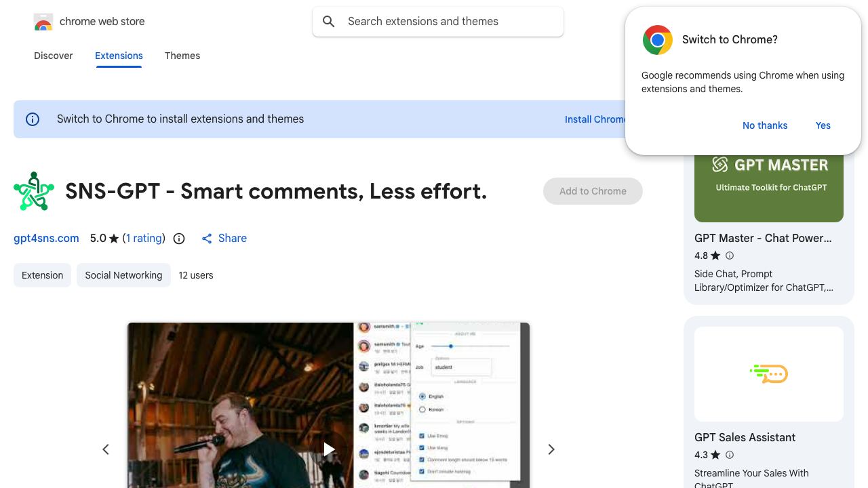Click the Switch to Chrome? popup heading
868x488 pixels.
[730, 40]
